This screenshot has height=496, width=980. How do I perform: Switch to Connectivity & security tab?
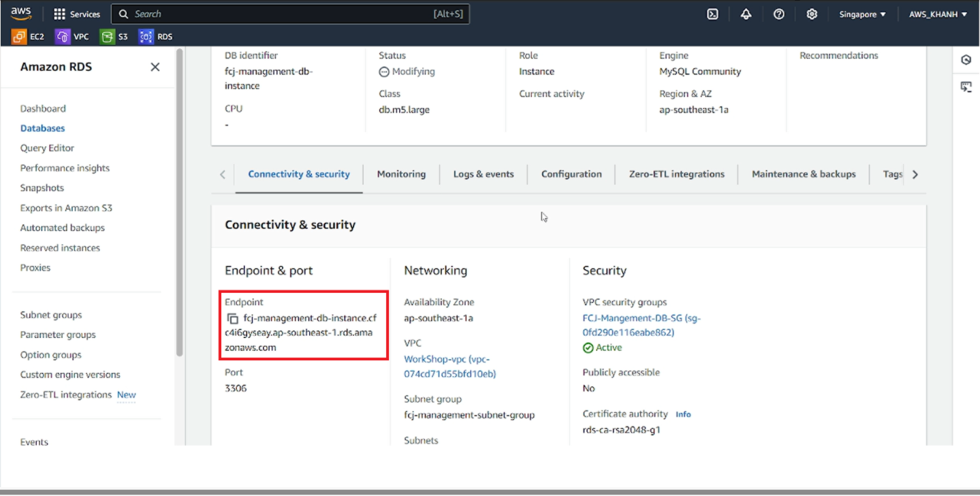pos(299,174)
